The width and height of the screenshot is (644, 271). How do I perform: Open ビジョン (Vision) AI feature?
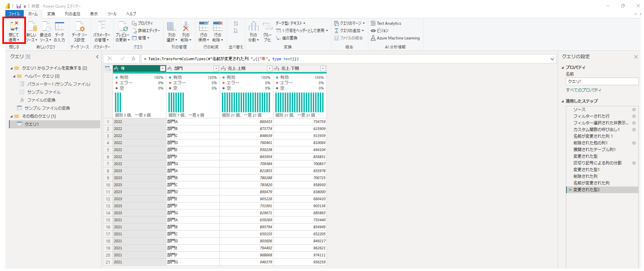tap(379, 31)
